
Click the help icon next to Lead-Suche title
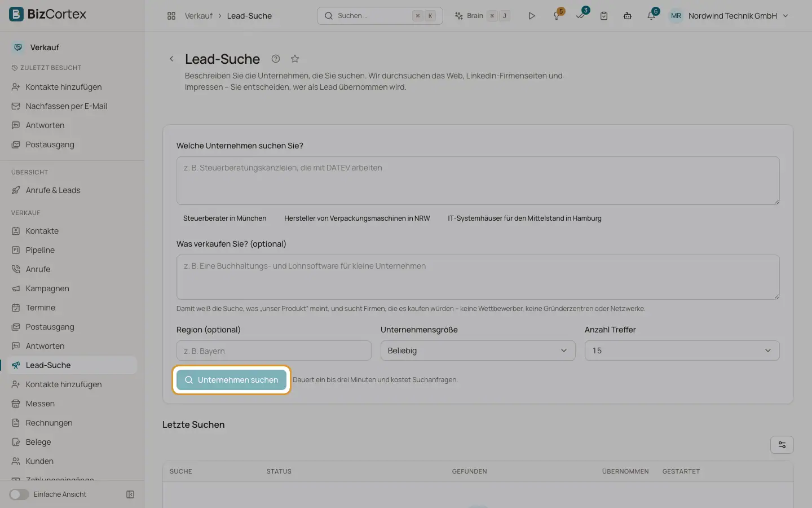pyautogui.click(x=276, y=59)
